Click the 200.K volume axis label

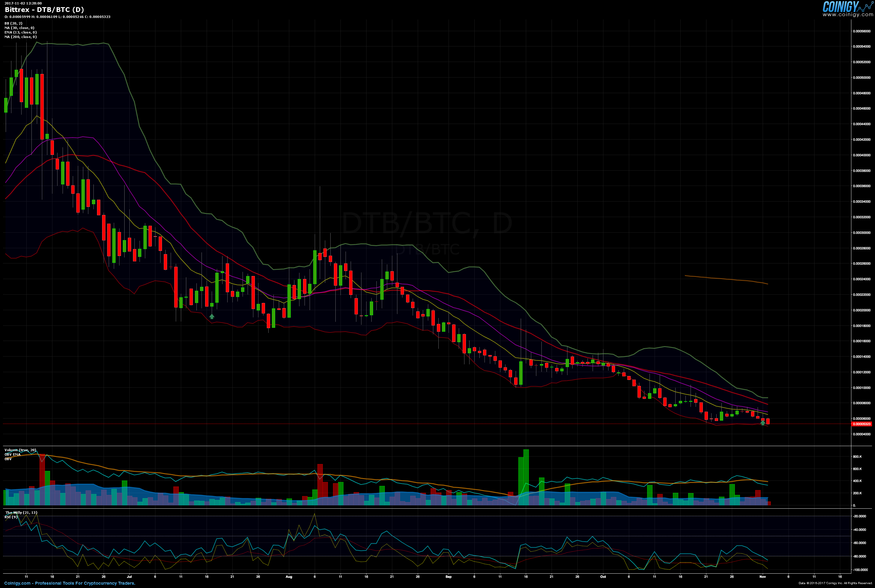[857, 493]
